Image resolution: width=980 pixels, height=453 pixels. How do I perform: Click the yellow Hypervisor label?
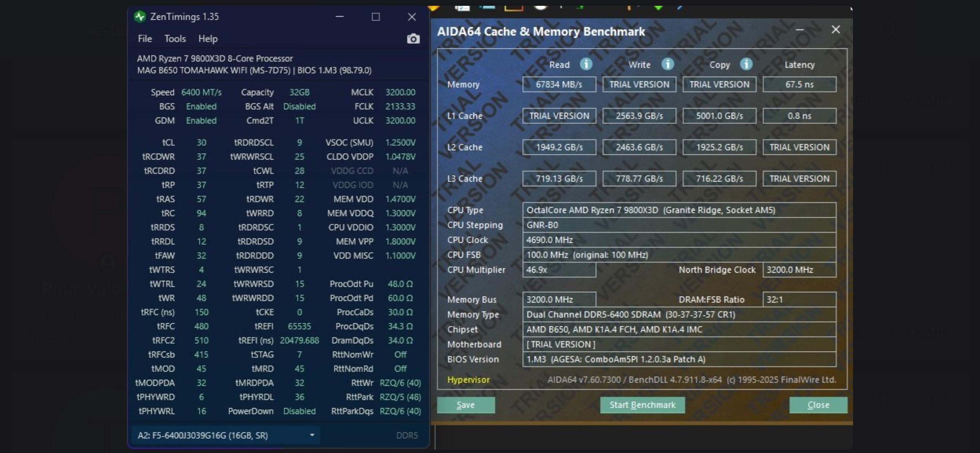pyautogui.click(x=468, y=380)
